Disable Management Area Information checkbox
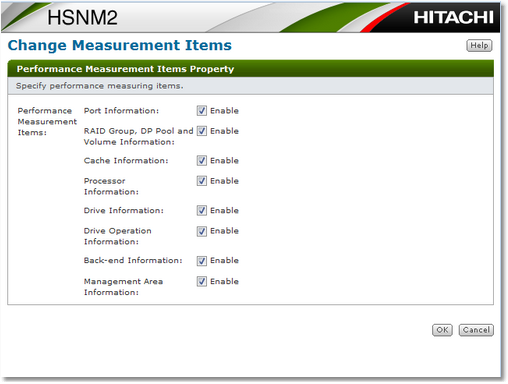The height and width of the screenshot is (384, 508). click(x=201, y=281)
